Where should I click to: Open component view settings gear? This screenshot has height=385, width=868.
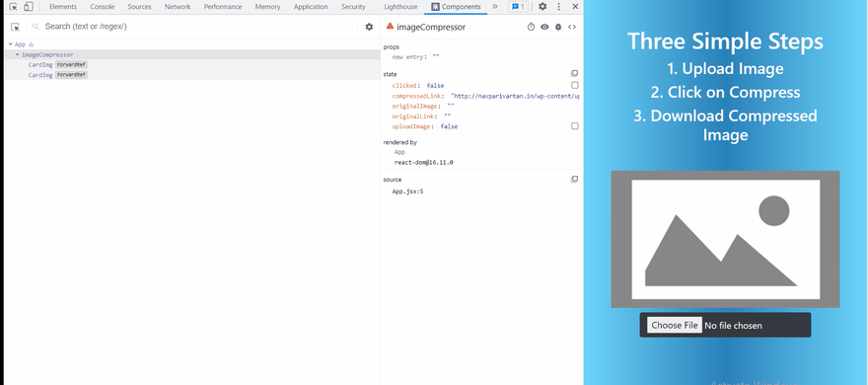click(x=369, y=27)
